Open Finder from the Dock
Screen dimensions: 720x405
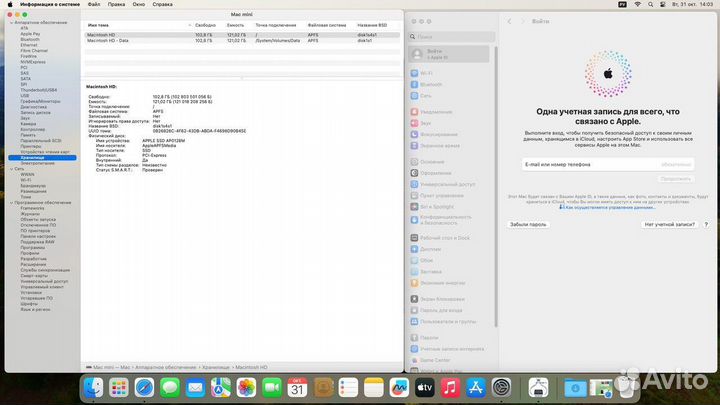click(94, 388)
